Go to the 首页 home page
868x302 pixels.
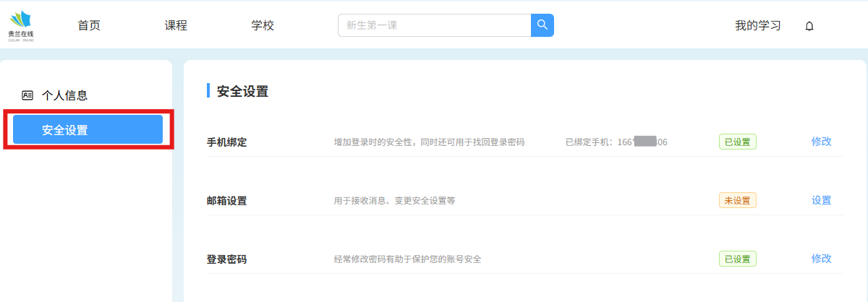(89, 25)
